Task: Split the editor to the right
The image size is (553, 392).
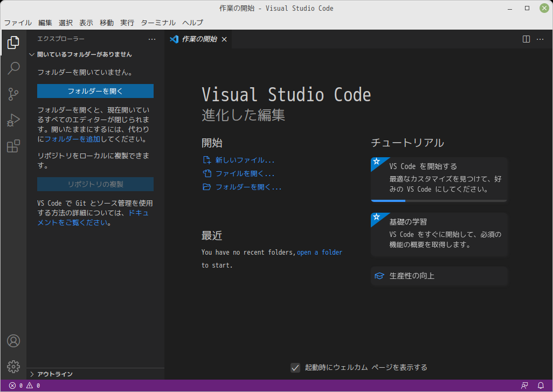Action: click(x=526, y=39)
